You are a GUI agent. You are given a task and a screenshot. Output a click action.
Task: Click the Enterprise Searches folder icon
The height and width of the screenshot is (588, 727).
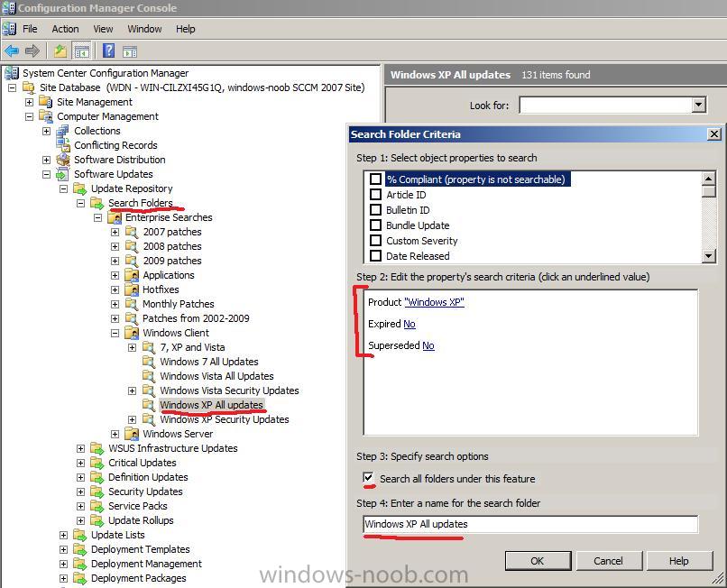tap(115, 217)
